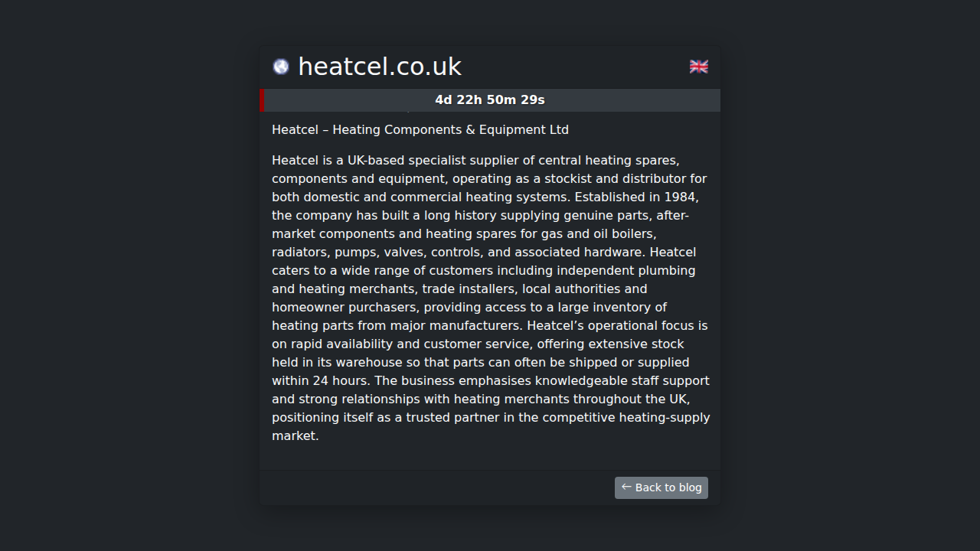
Task: Go back to the blog
Action: 661,487
